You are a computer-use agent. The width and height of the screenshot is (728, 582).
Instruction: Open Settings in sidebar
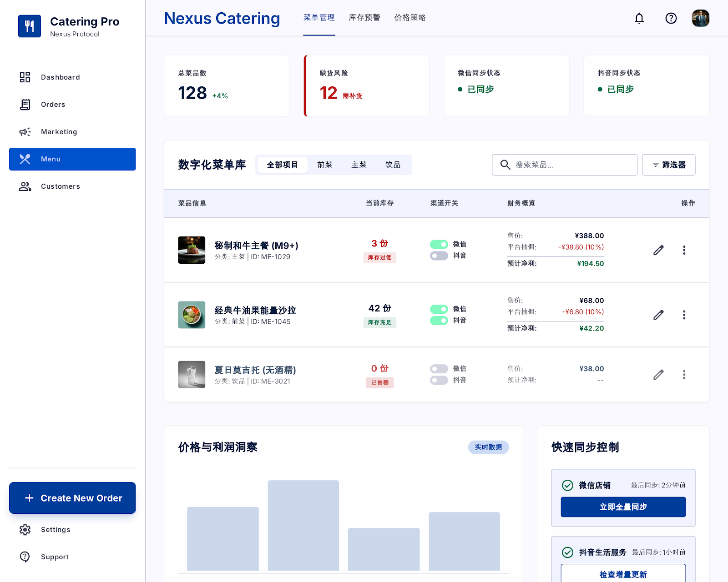pyautogui.click(x=72, y=530)
